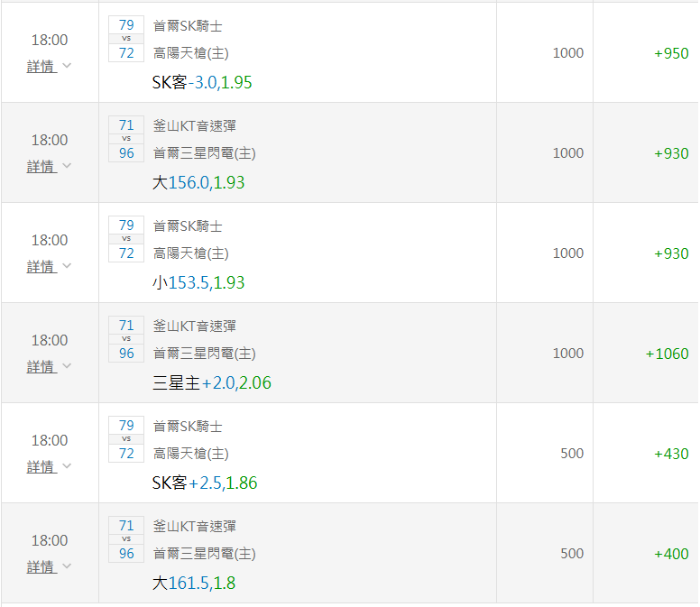This screenshot has width=700, height=607.
Task: Select the 大156.0,1.93 bet line
Action: click(198, 183)
